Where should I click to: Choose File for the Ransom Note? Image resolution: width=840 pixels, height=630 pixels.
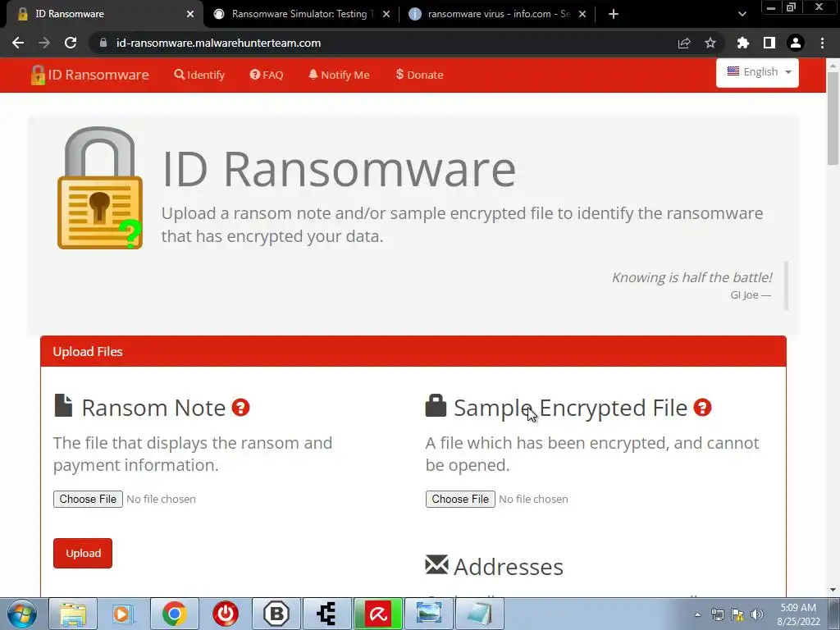(88, 500)
